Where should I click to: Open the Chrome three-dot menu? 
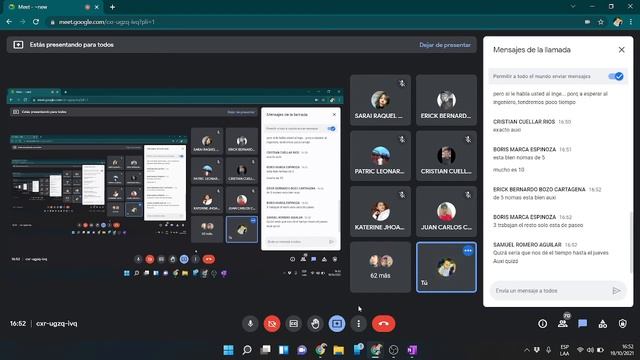pyautogui.click(x=631, y=22)
